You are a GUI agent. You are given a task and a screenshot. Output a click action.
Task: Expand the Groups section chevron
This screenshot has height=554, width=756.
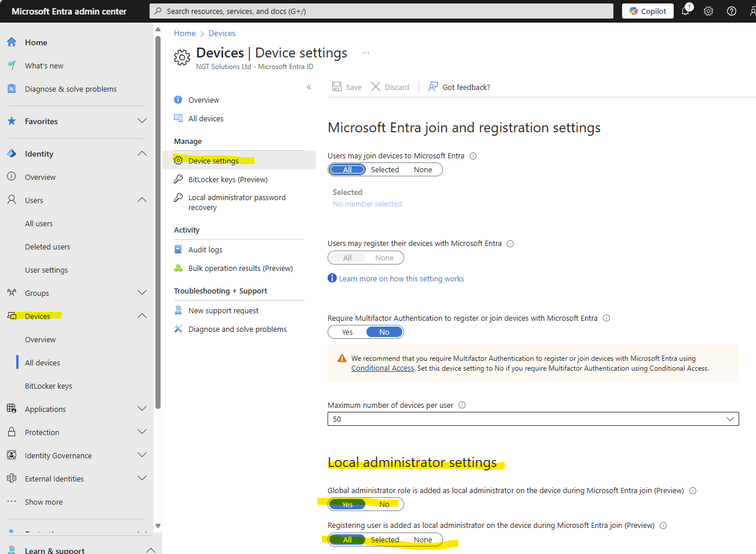coord(142,292)
